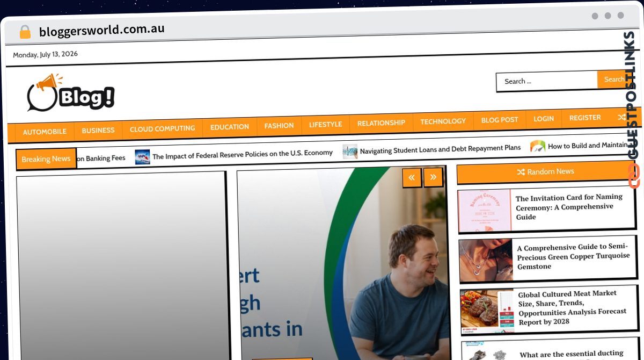Viewport: 644px width, 360px height.
Task: Click the Random News header
Action: coord(545,172)
